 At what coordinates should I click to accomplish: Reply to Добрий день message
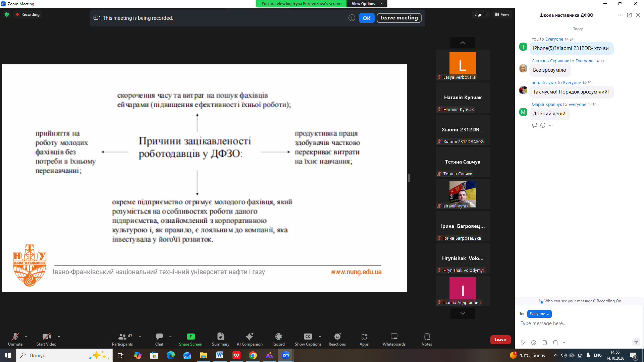click(x=535, y=125)
